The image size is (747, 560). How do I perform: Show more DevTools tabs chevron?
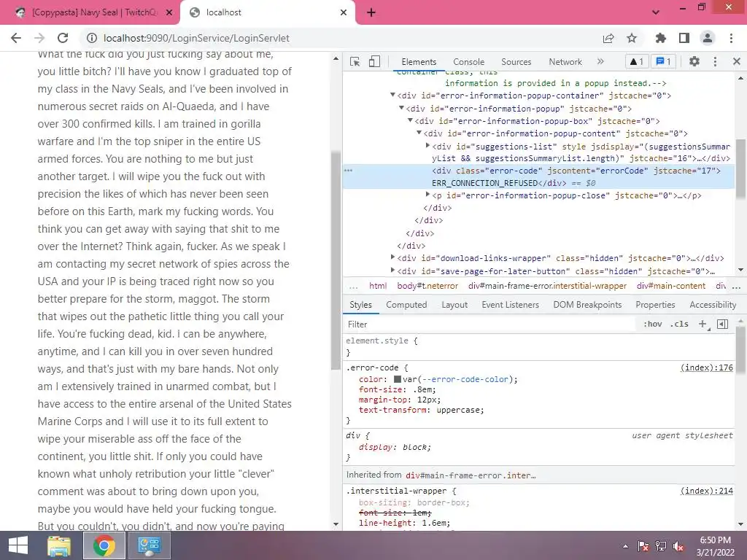600,61
